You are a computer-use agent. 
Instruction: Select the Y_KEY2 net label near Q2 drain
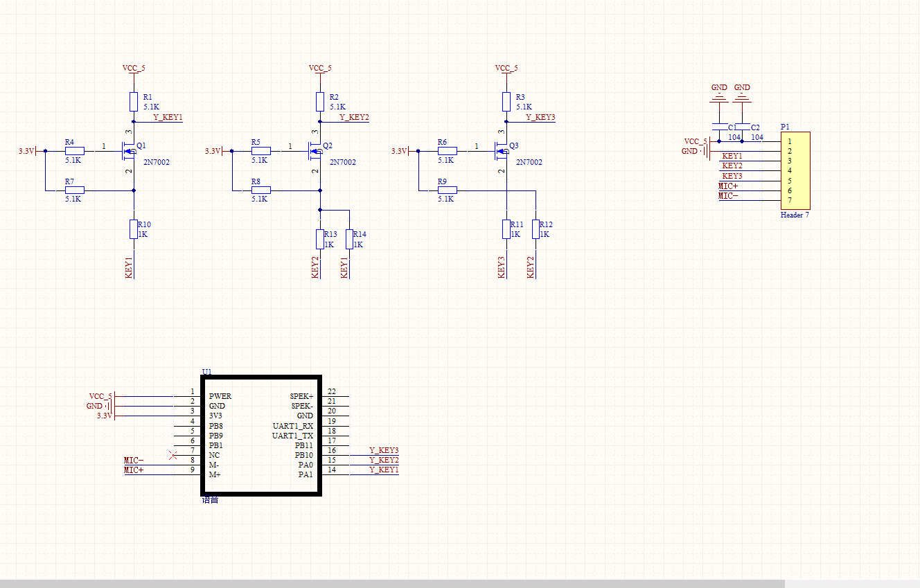tap(354, 118)
